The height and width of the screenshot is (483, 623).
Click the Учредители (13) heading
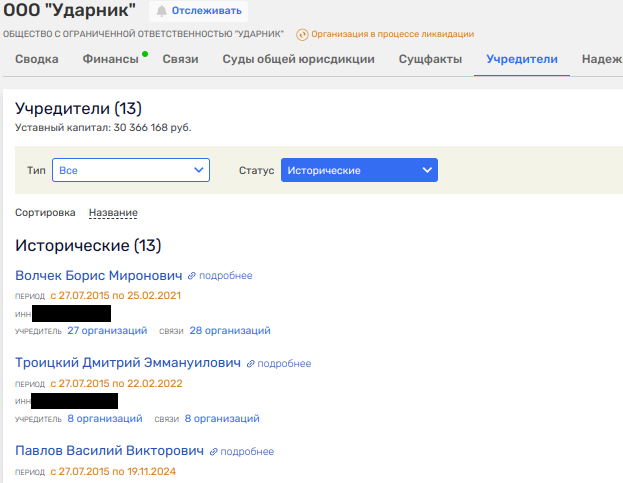tap(78, 108)
